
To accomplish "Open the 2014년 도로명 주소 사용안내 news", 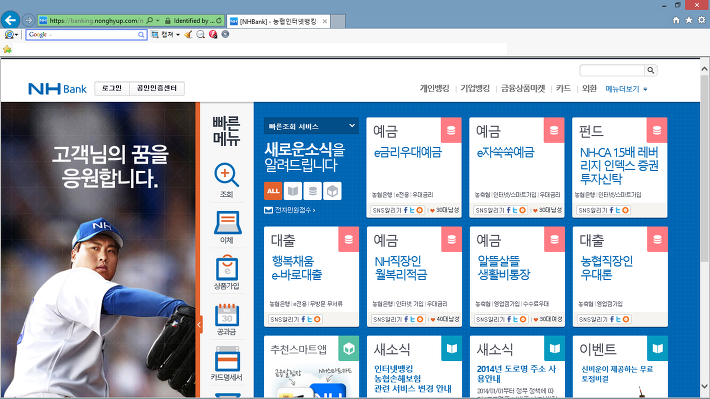I will point(516,374).
